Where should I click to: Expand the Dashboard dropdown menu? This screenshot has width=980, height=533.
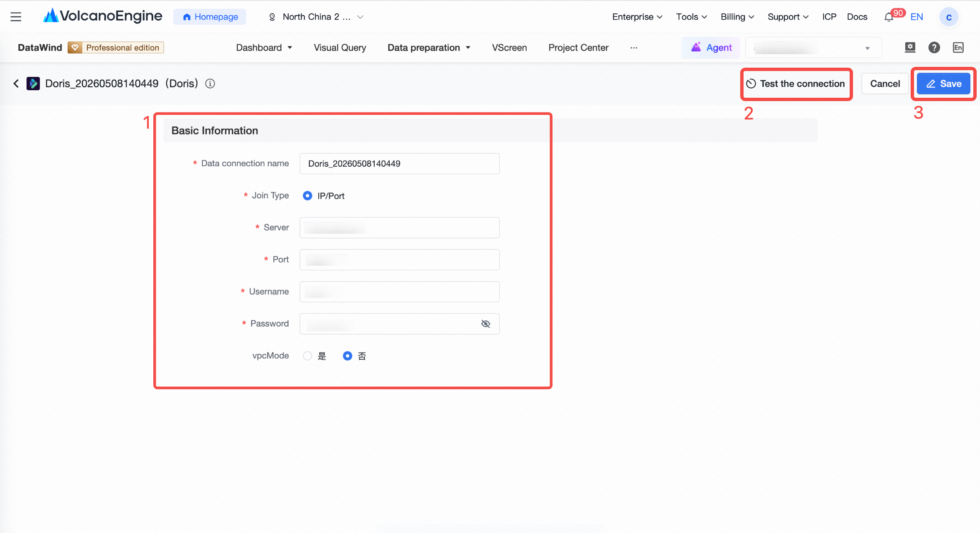pos(264,48)
